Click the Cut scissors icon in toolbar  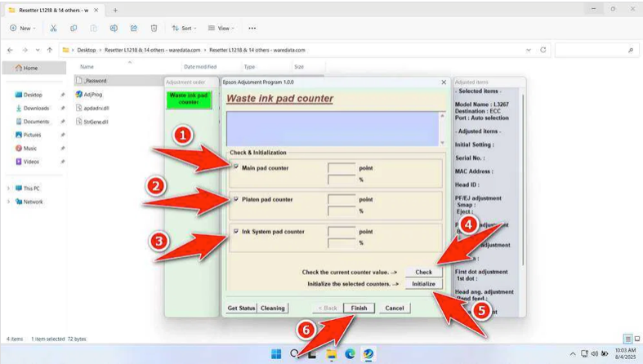[x=53, y=28]
